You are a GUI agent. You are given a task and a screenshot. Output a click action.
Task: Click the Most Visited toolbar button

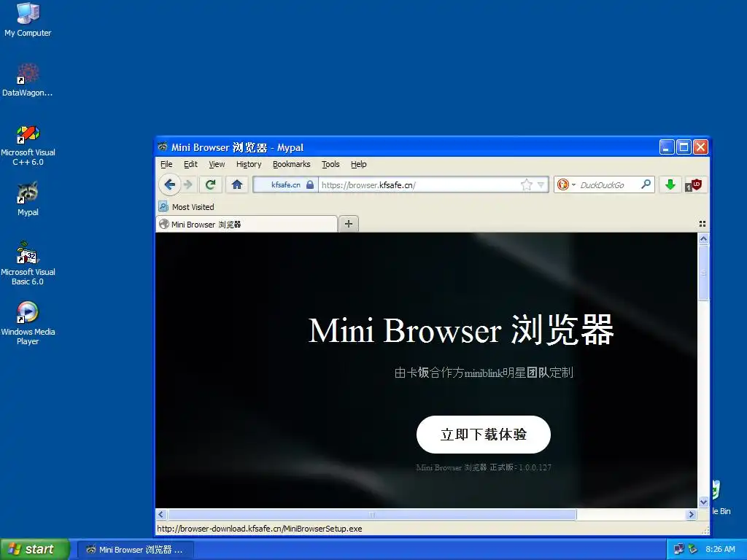187,206
